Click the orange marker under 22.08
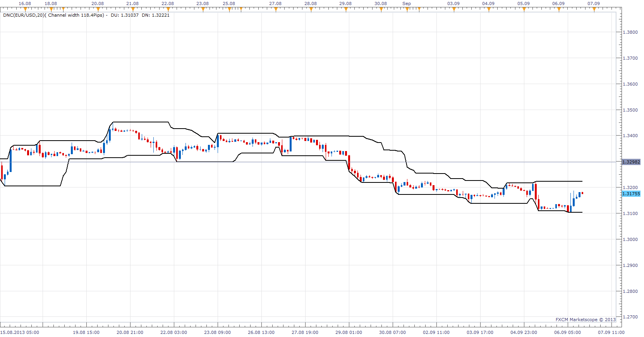Image resolution: width=644 pixels, height=337 pixels. point(168,9)
